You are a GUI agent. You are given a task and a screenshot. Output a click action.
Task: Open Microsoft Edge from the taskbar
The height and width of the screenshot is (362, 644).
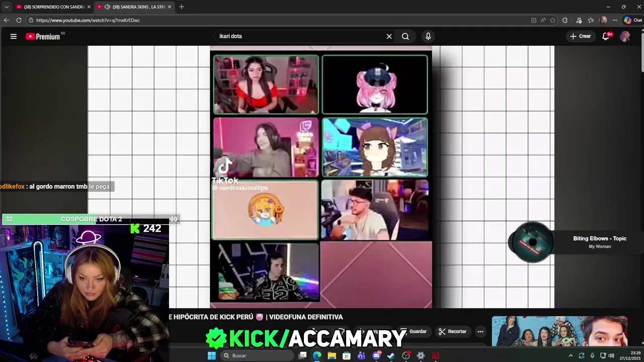click(317, 355)
